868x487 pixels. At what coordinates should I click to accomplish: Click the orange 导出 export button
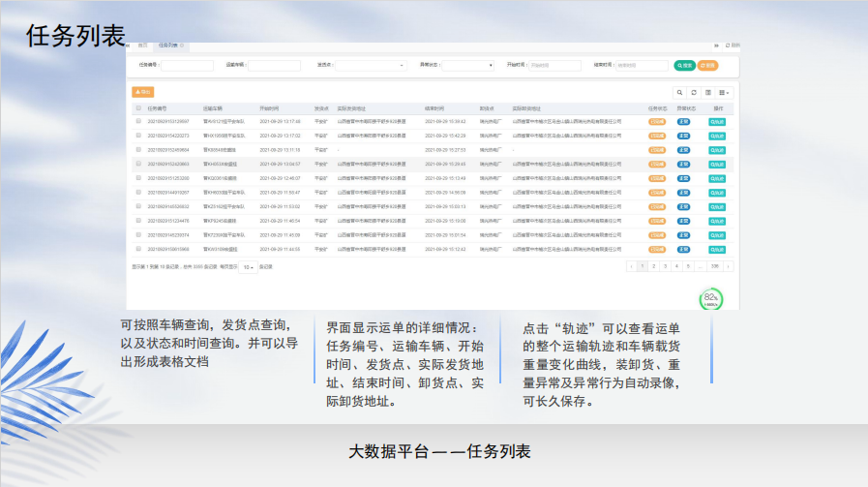click(x=142, y=92)
